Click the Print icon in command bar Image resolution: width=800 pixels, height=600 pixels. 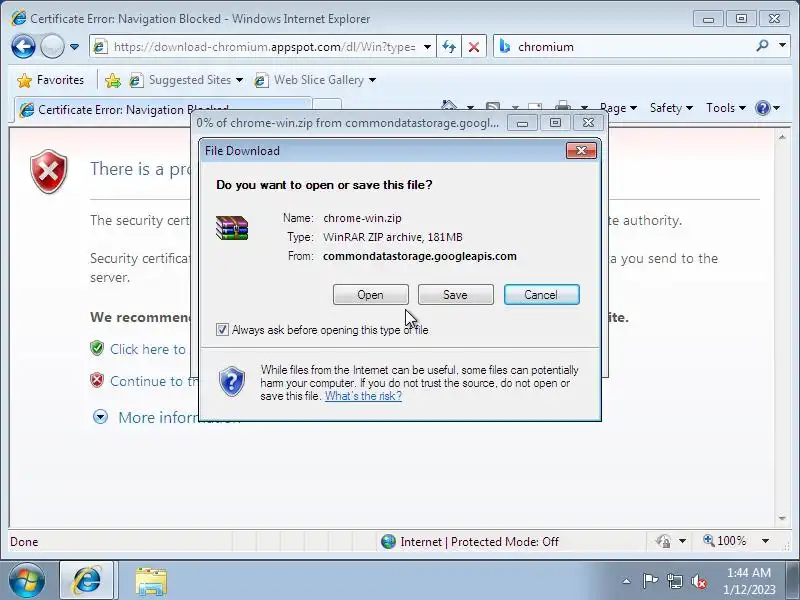pyautogui.click(x=562, y=106)
